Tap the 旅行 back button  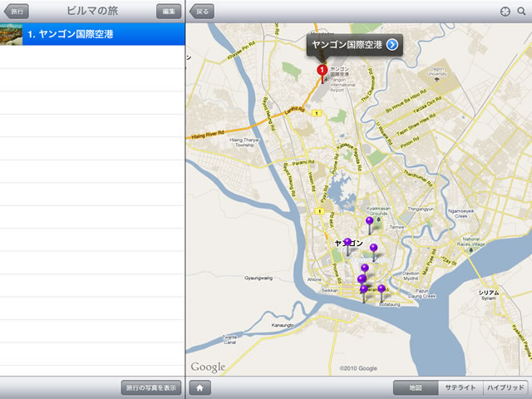[17, 11]
